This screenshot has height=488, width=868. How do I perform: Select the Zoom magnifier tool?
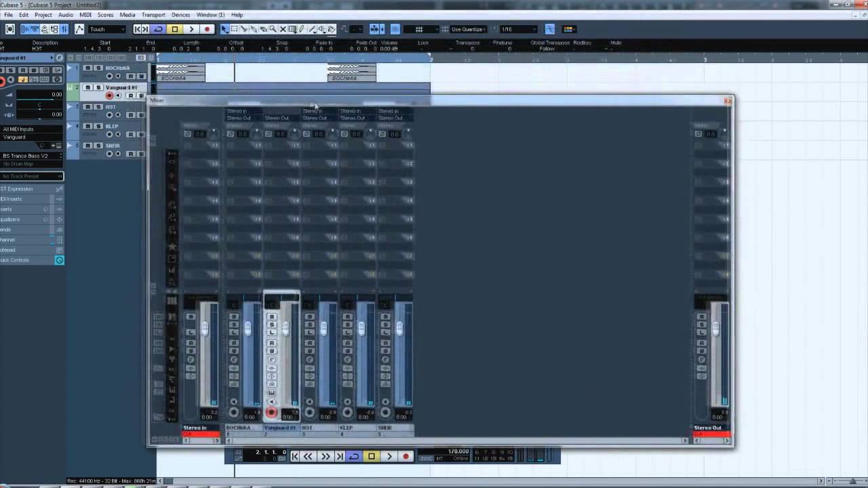(273, 29)
